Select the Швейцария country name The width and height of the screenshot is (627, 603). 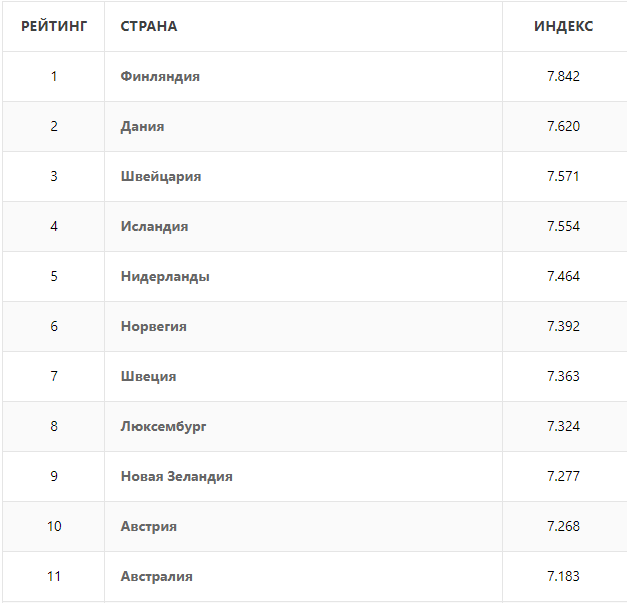pos(161,176)
